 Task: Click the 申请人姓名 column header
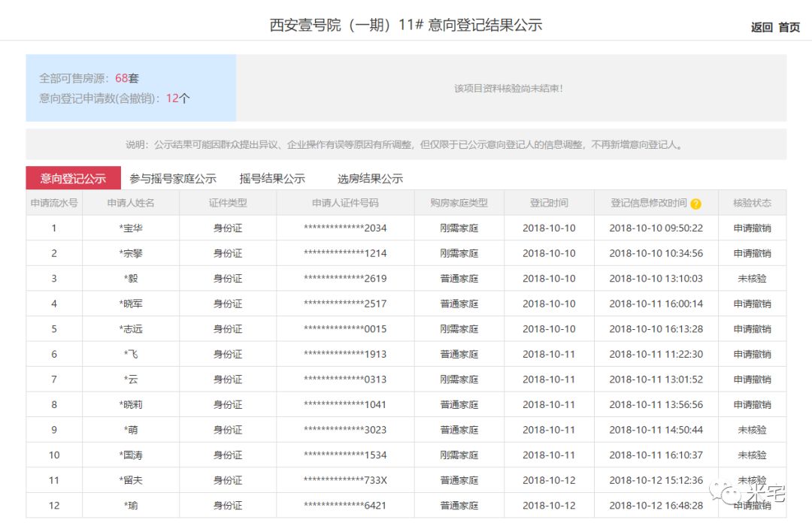click(131, 203)
